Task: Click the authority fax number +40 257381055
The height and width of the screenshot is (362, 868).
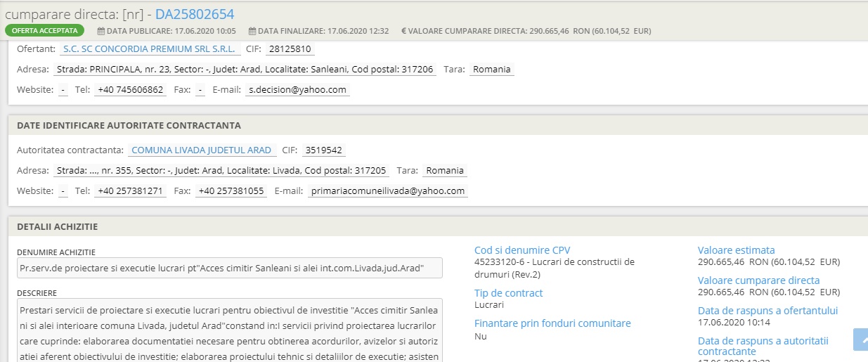Action: [x=231, y=191]
